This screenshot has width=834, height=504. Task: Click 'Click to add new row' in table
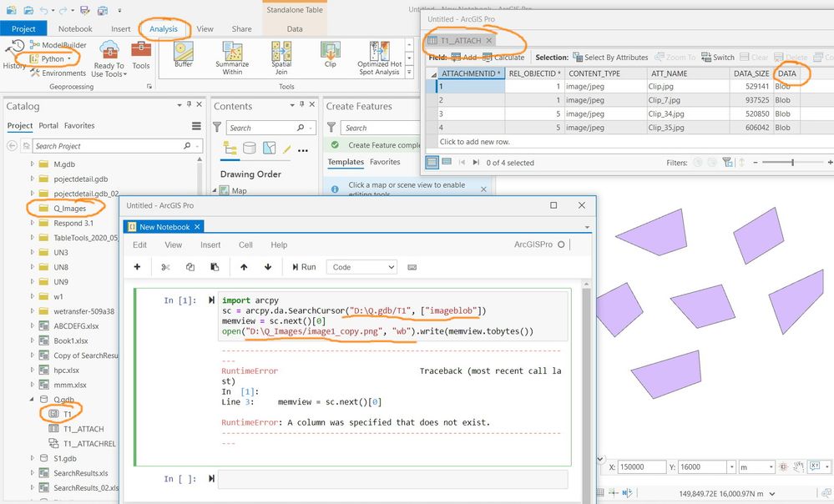474,141
